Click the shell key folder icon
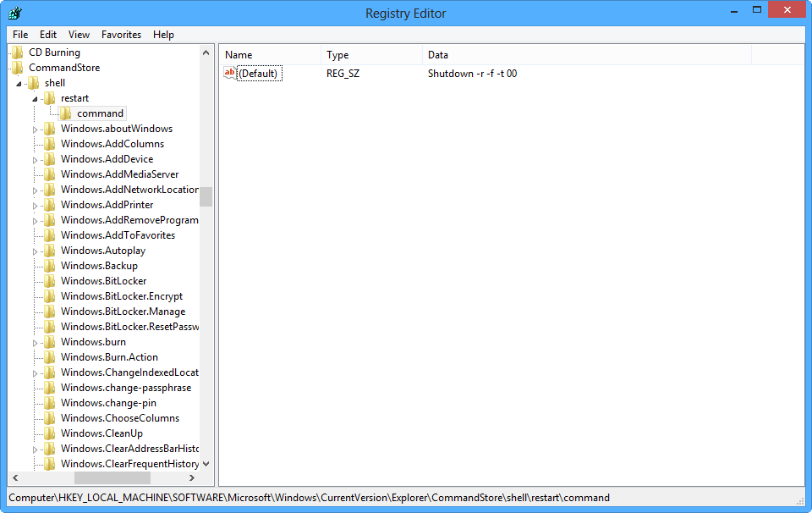The width and height of the screenshot is (812, 513). pyautogui.click(x=34, y=83)
